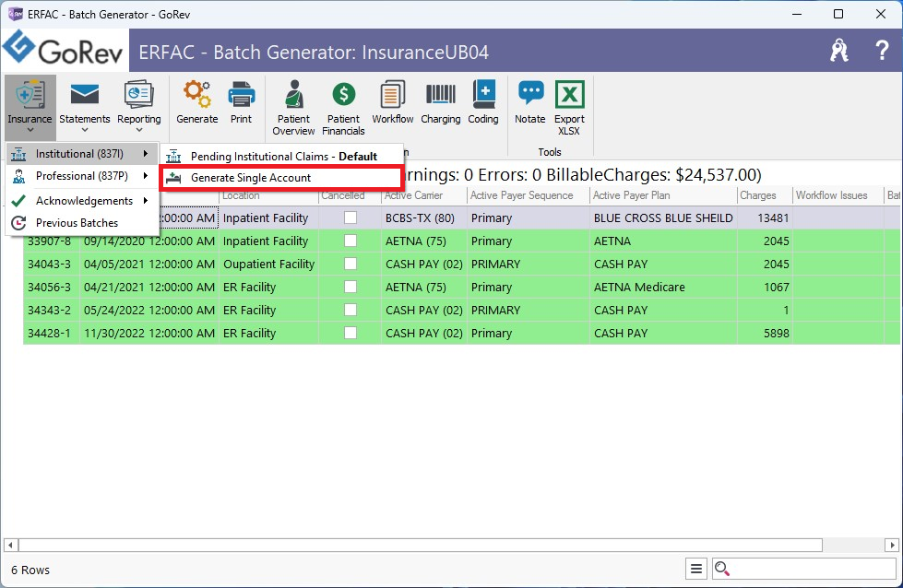The image size is (903, 588).
Task: Open Patient Financials
Action: coord(343,108)
